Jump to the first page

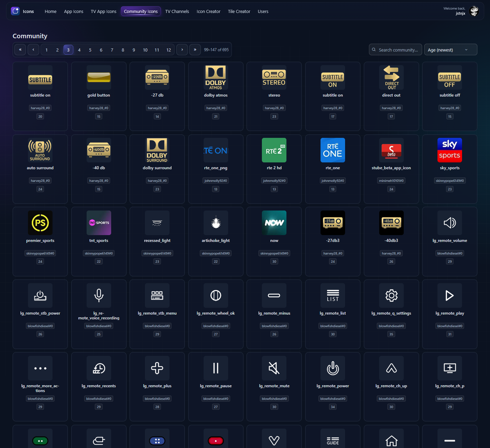tap(20, 50)
